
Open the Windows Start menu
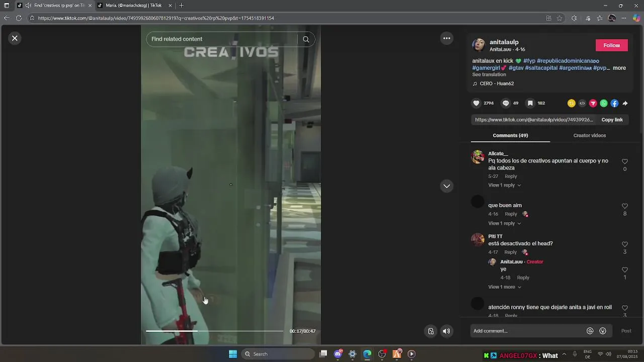coord(232,354)
